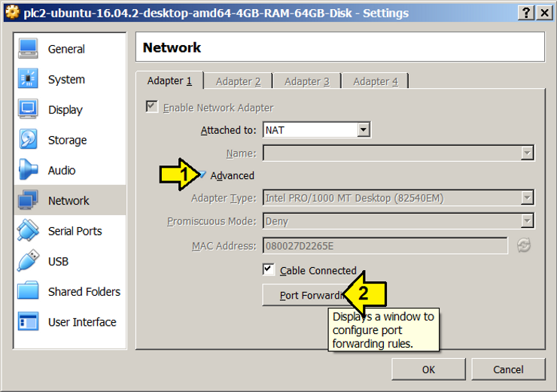Click the Promiscuous Mode label
The height and width of the screenshot is (392, 557).
[212, 221]
